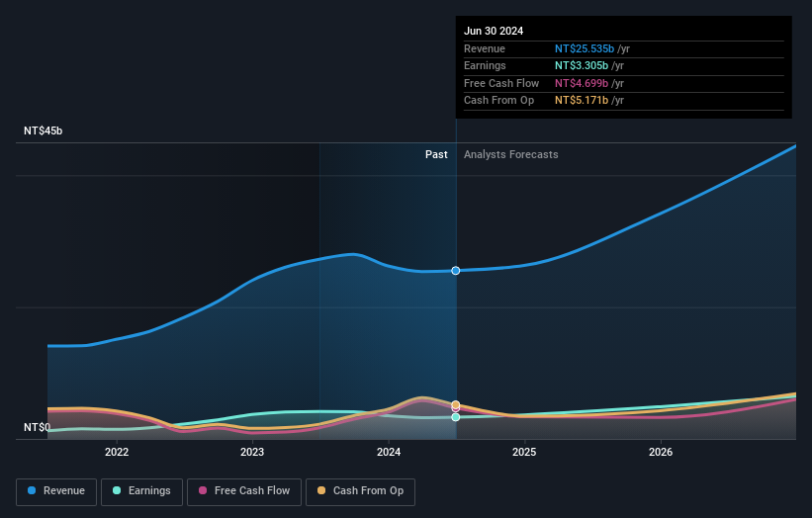Click the NT$25.535b revenue value
The image size is (812, 518).
pyautogui.click(x=585, y=49)
